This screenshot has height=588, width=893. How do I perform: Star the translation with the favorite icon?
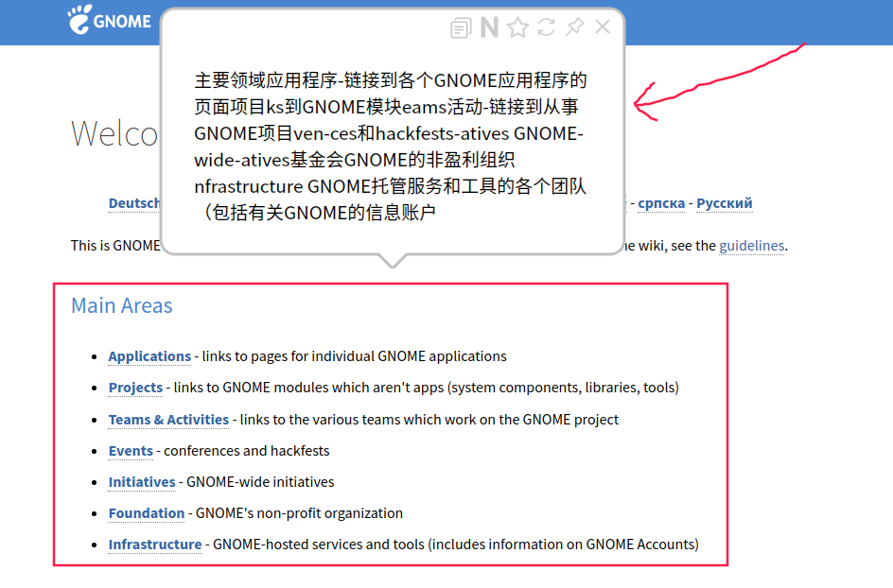[517, 28]
